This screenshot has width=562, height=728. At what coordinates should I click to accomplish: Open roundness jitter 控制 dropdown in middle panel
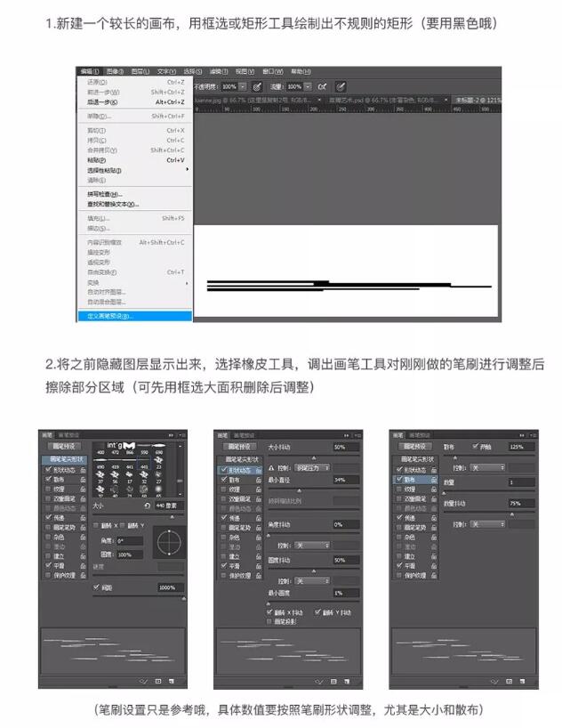(x=312, y=581)
